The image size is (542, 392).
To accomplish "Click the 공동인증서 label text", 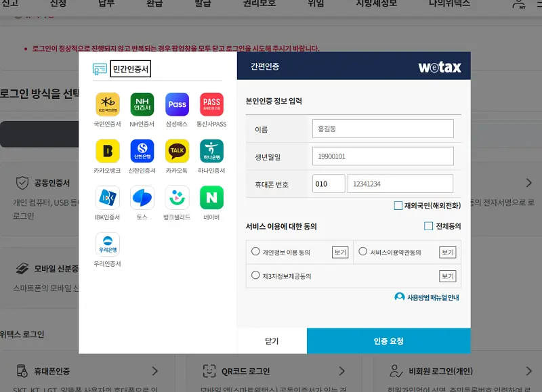I will coord(52,183).
